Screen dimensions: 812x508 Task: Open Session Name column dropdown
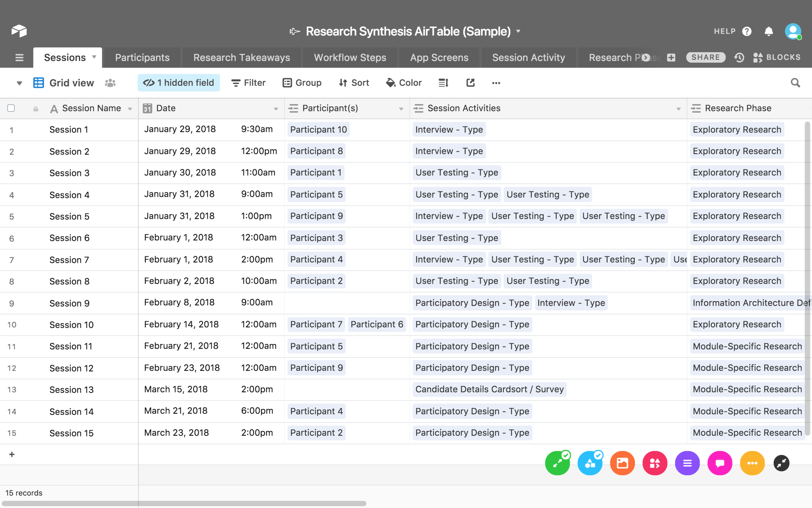[x=130, y=109]
